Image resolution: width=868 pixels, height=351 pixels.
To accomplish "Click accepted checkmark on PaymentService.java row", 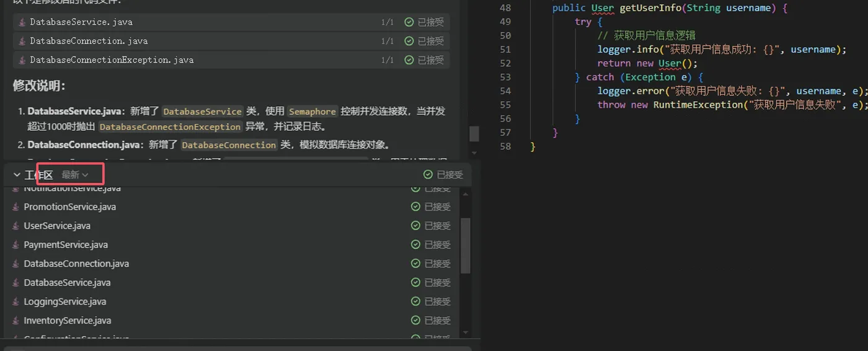I will [415, 244].
